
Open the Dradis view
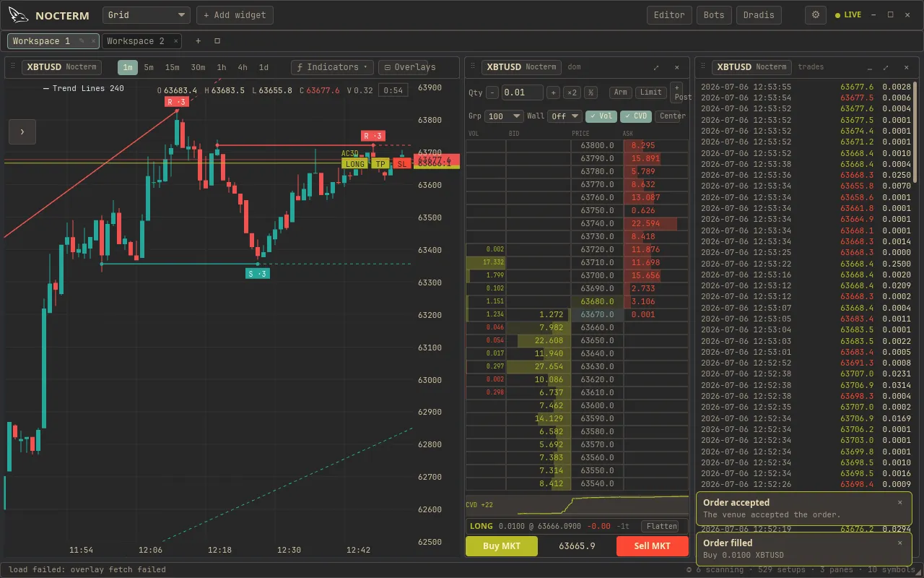coord(759,14)
